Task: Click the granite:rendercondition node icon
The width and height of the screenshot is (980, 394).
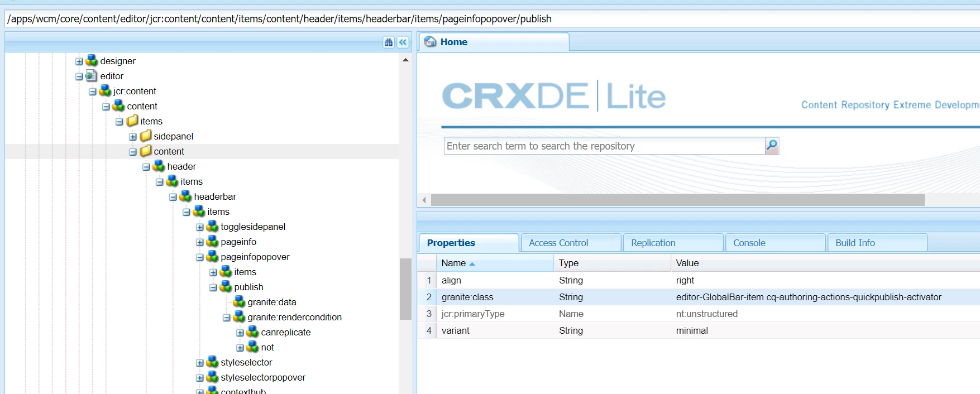Action: (x=240, y=316)
